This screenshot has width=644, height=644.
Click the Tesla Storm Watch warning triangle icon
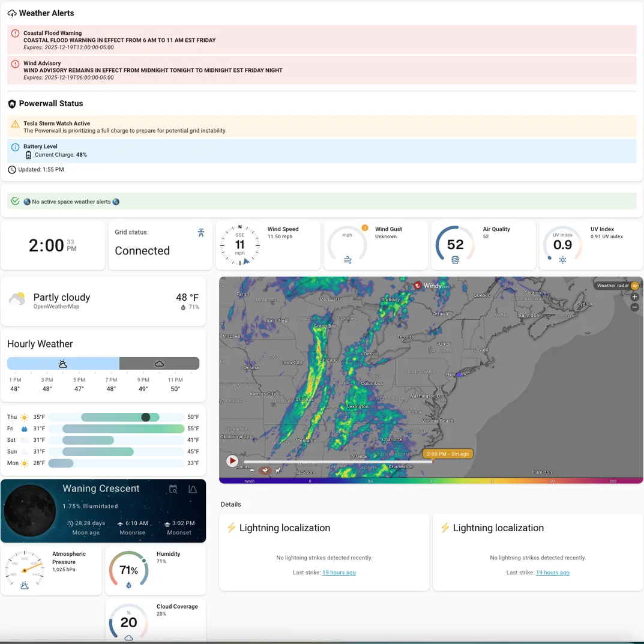15,123
